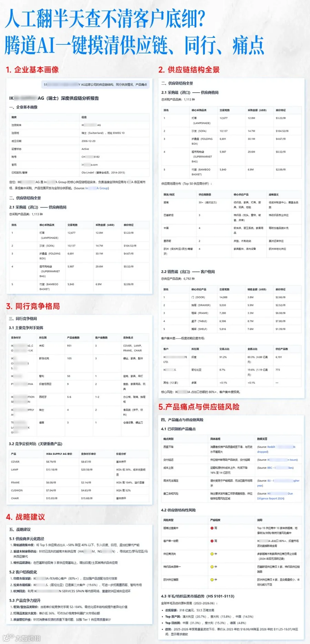Click the red 高 severity dot for 越南过度集中
Screen dimensions: 310x644
click(212, 528)
